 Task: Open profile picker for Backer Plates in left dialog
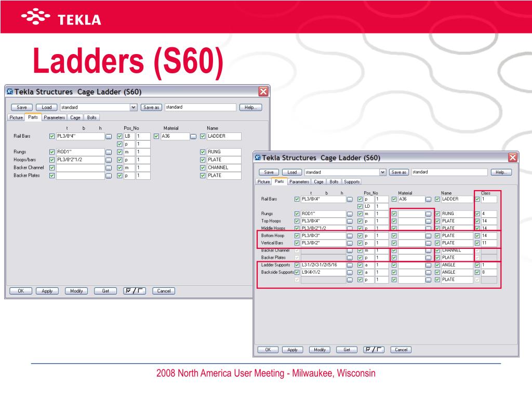[109, 176]
